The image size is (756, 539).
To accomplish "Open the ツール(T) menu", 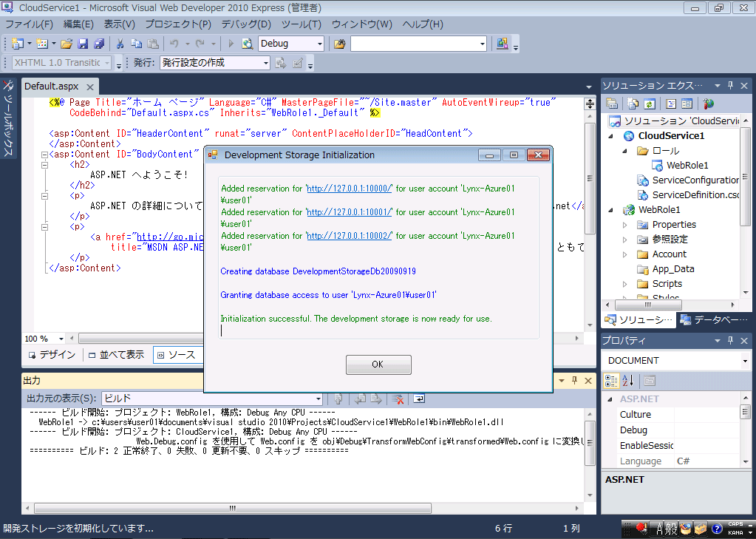I will pos(302,24).
